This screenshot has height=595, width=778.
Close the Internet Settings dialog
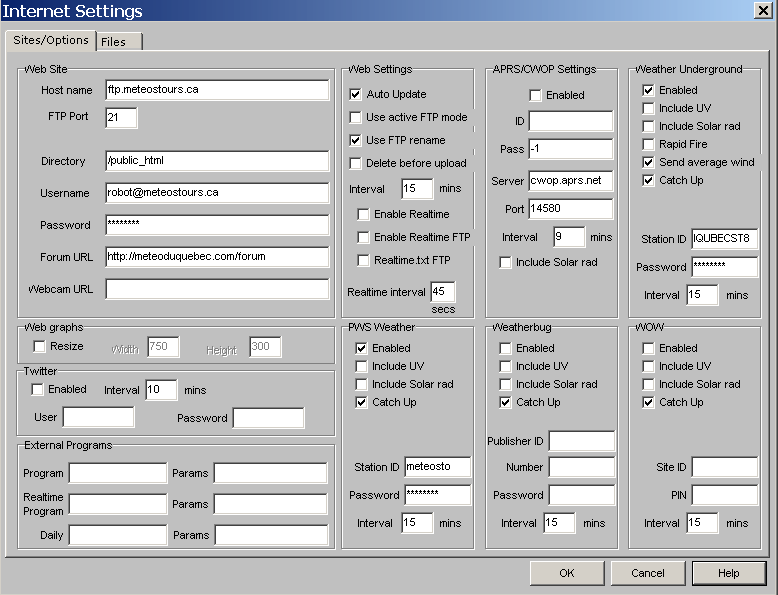click(x=762, y=11)
